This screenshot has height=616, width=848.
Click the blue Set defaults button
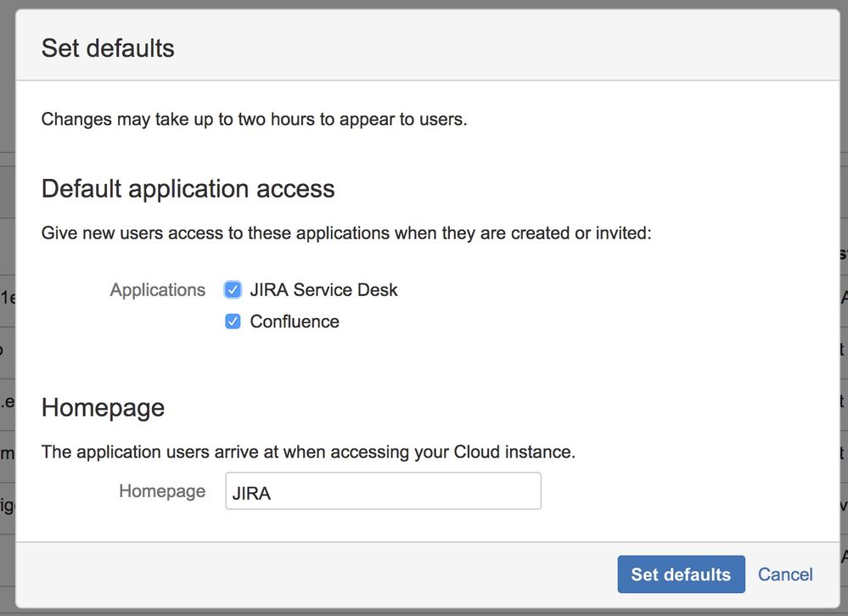[681, 574]
